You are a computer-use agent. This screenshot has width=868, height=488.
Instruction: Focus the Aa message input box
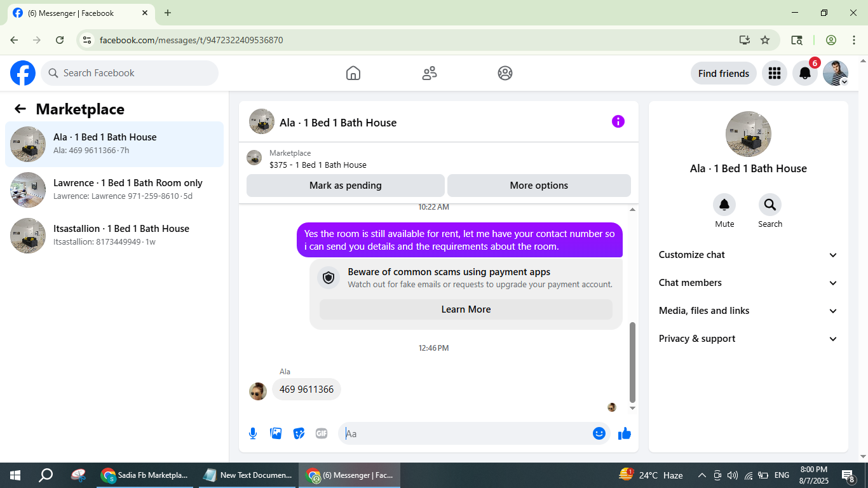pos(466,433)
